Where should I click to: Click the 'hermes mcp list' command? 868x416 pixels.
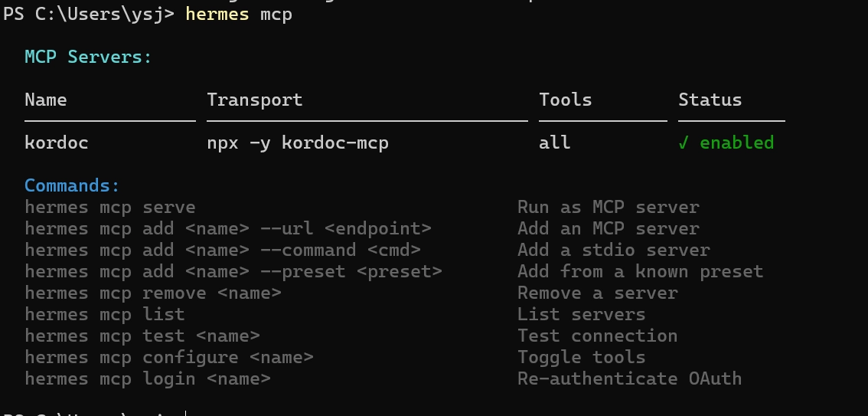(x=105, y=315)
